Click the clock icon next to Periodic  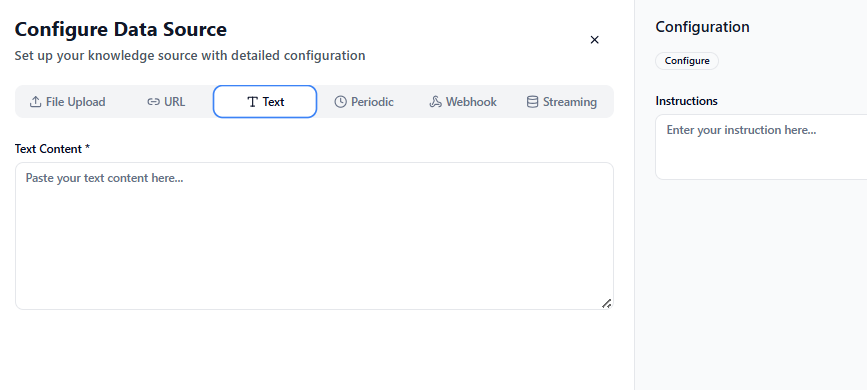(341, 102)
